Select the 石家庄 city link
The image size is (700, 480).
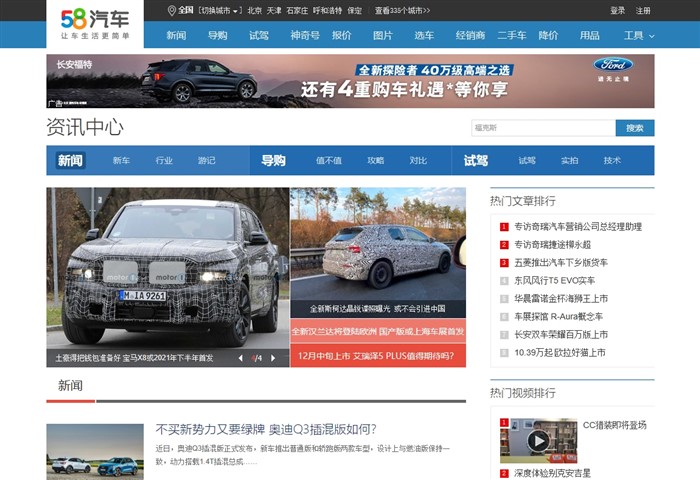point(297,10)
